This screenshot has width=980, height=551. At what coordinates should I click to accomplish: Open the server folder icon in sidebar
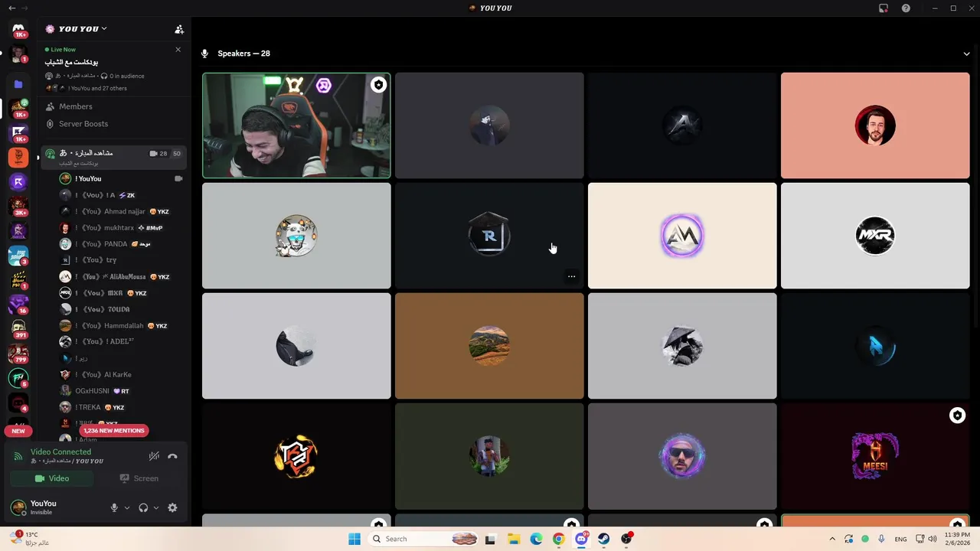coord(18,84)
